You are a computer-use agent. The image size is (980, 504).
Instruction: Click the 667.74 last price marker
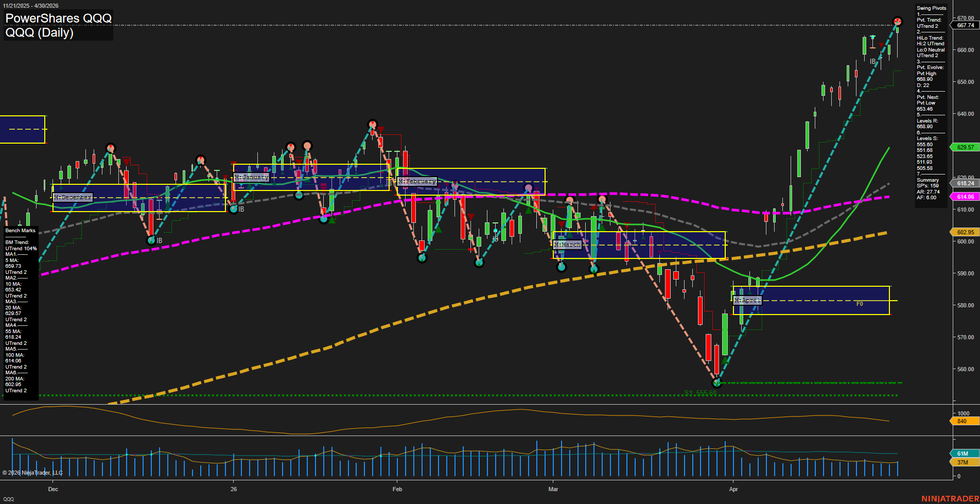[965, 25]
